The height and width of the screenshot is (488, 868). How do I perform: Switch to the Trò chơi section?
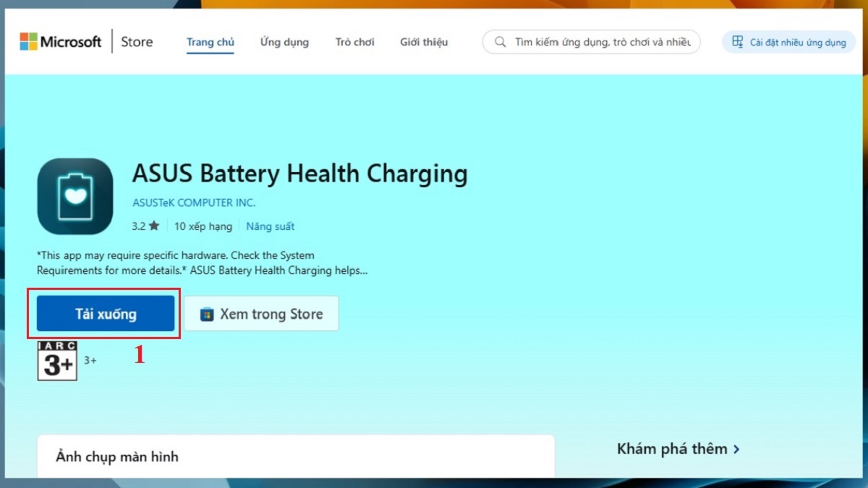pos(354,42)
